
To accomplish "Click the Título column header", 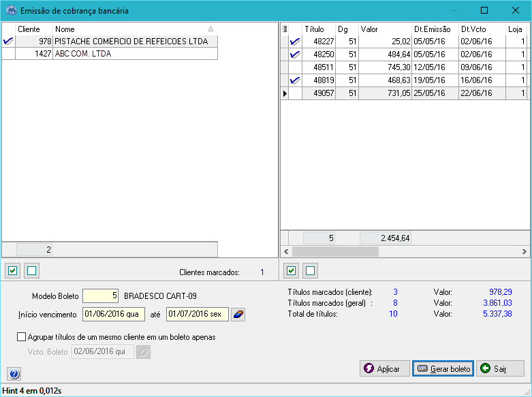I will point(319,29).
